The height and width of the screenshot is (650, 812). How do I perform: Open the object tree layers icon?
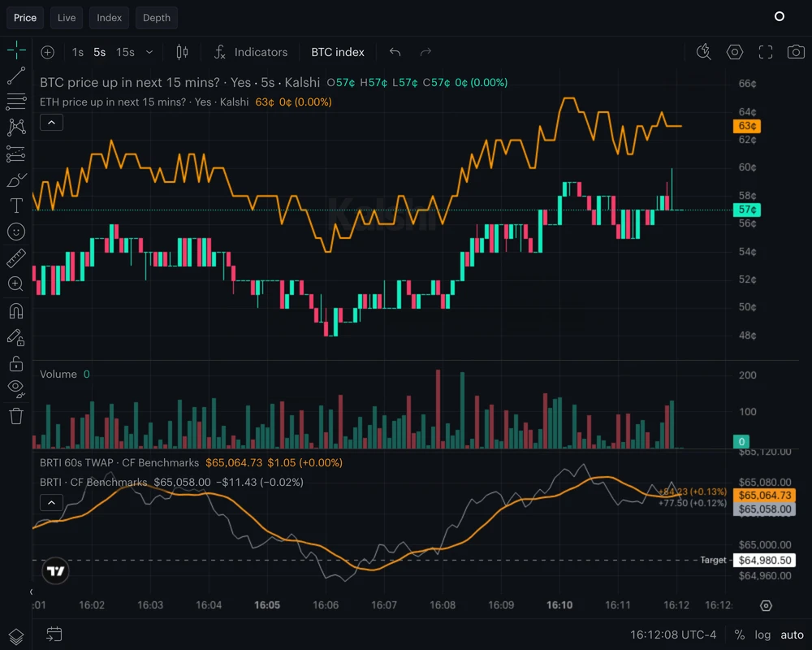pos(16,636)
